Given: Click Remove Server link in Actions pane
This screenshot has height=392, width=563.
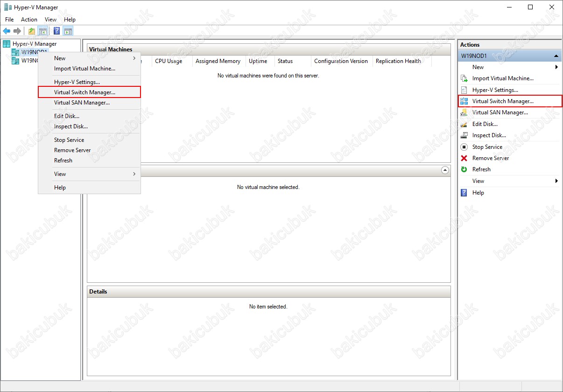Looking at the screenshot, I should click(x=490, y=158).
